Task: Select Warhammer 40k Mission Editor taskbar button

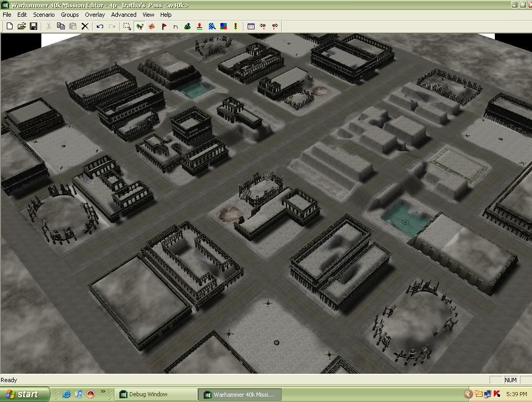Action: tap(240, 395)
